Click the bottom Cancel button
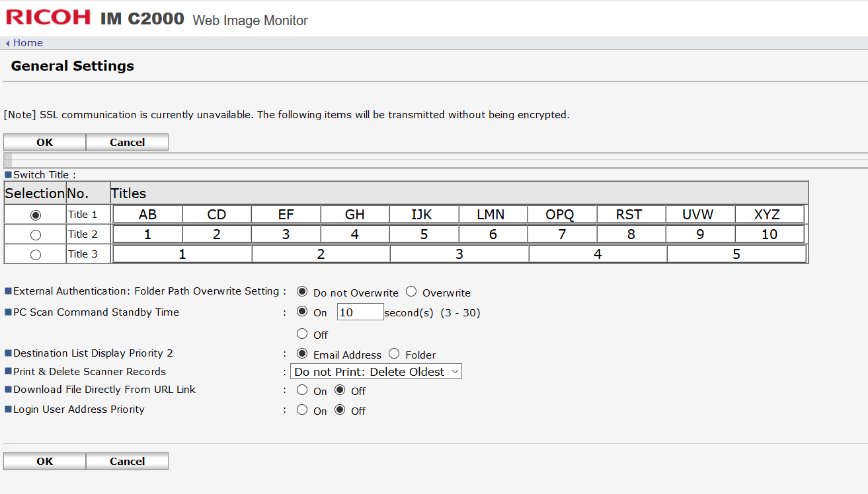The image size is (868, 494). point(127,461)
